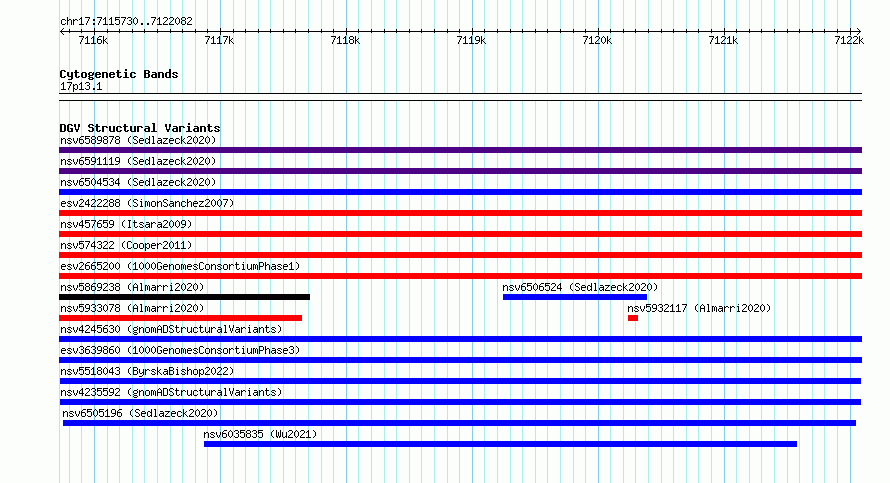The width and height of the screenshot is (890, 483).
Task: Click the tiny red bar under nsv5932117
Action: click(633, 318)
